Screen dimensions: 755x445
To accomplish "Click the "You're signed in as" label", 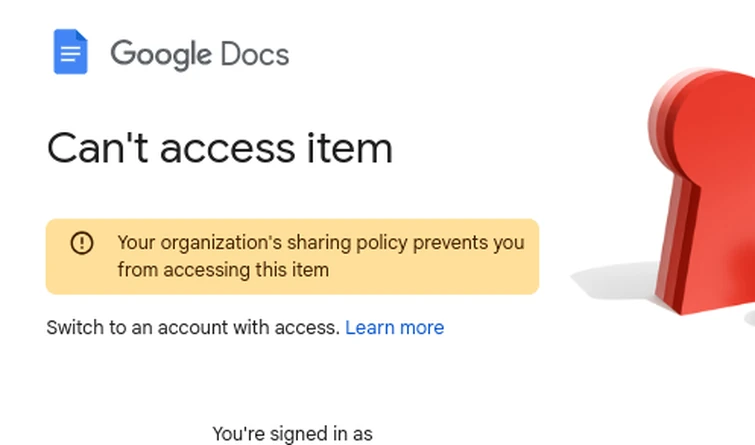I will pyautogui.click(x=292, y=434).
